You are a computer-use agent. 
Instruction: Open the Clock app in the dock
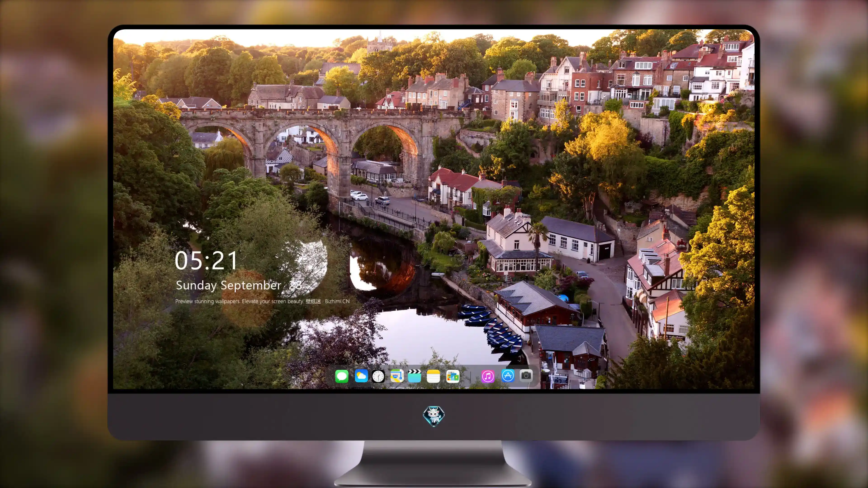tap(378, 376)
